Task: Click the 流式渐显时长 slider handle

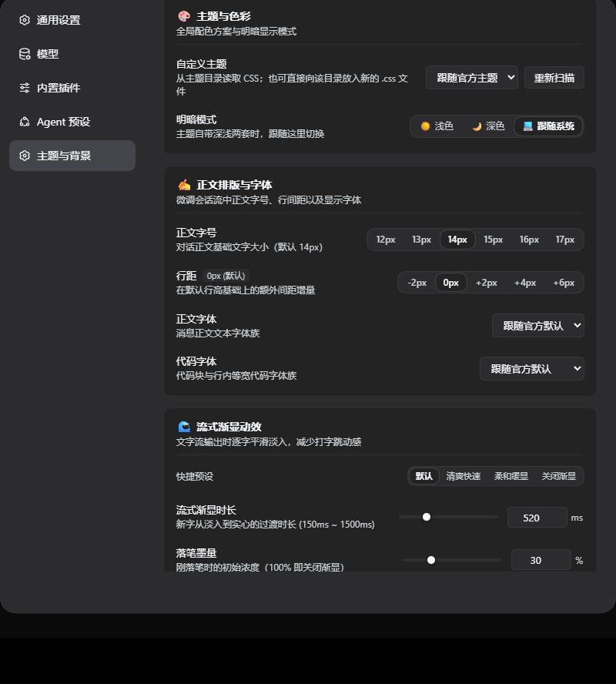Action: [427, 517]
